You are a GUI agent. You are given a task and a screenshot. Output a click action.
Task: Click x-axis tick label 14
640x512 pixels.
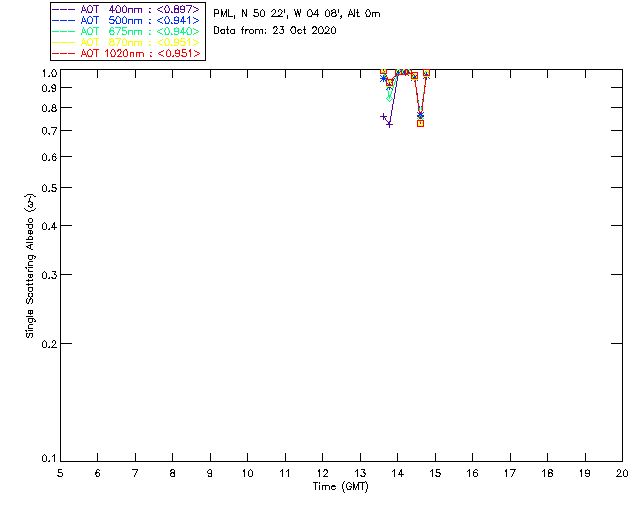tap(398, 473)
